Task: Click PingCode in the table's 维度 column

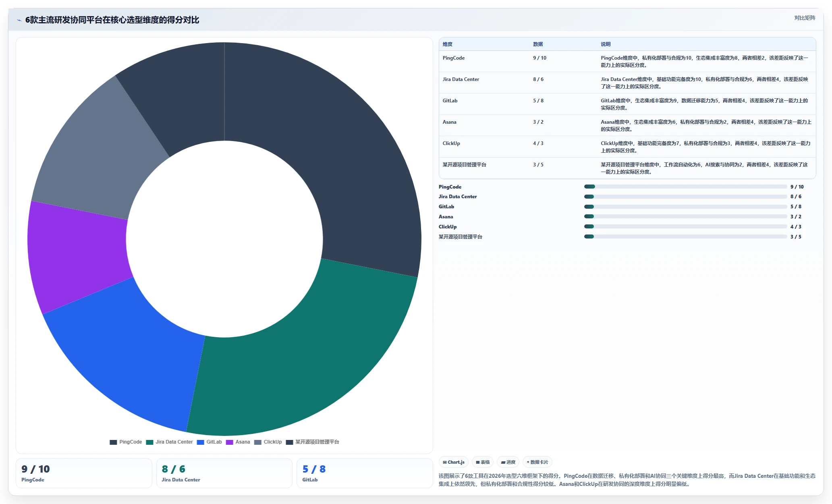Action: tap(454, 58)
